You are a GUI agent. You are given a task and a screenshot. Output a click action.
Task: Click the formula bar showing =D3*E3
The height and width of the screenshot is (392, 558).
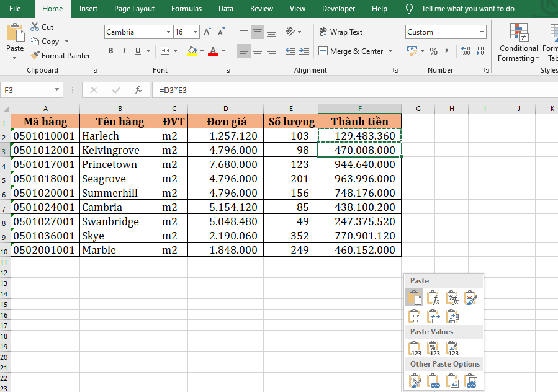click(354, 91)
